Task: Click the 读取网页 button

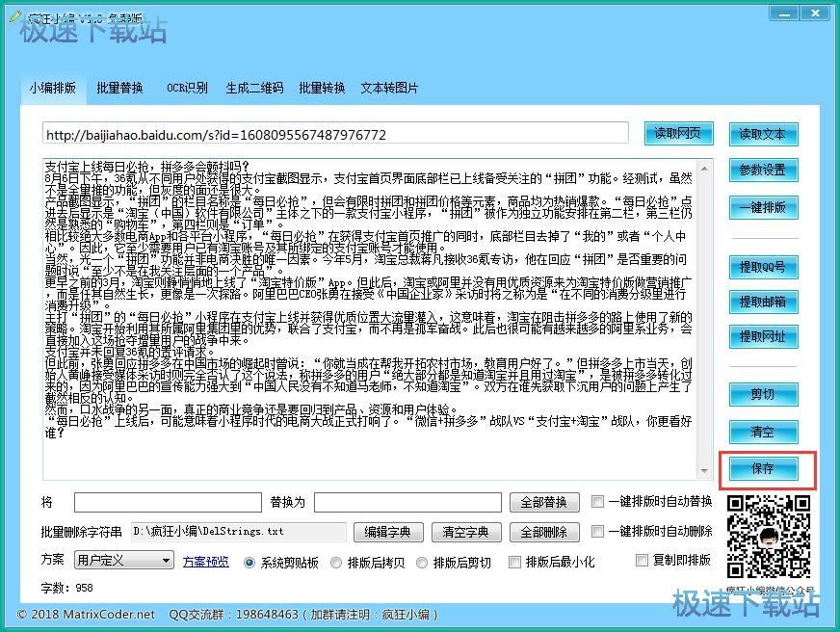Action: [x=678, y=133]
